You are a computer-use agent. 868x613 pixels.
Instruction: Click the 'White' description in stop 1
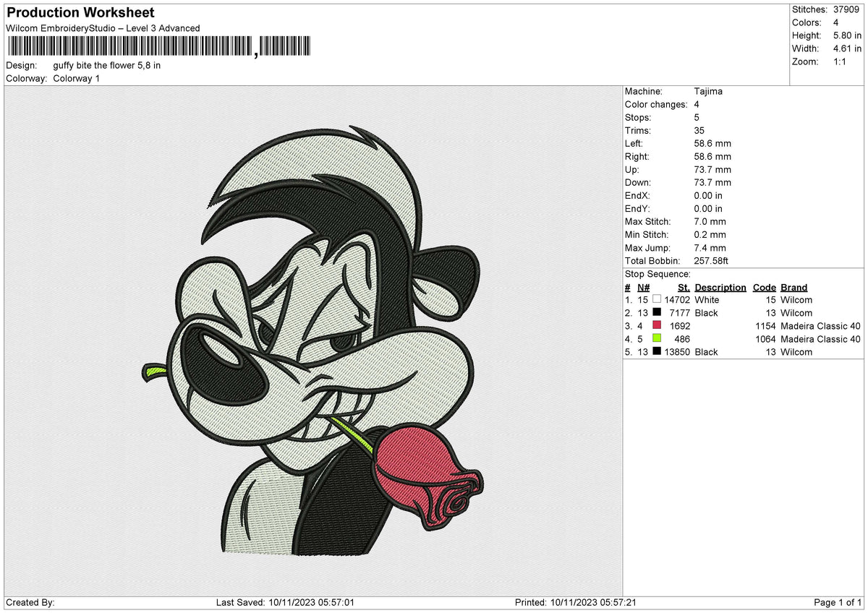click(x=707, y=299)
